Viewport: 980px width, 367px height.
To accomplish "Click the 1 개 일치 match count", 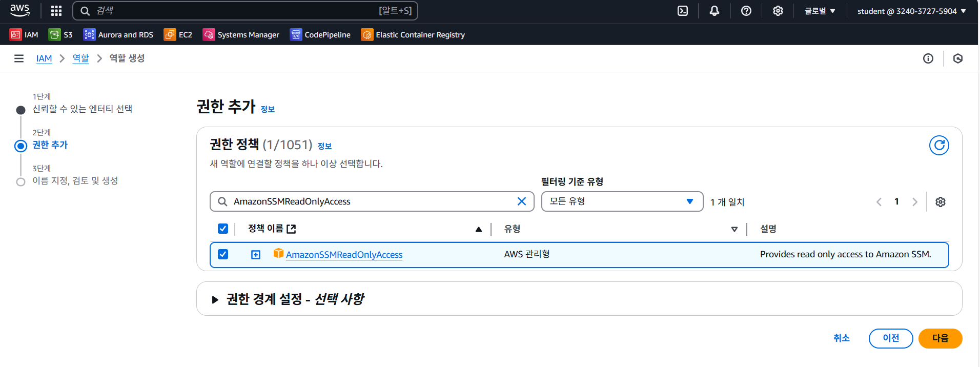I will pos(727,202).
